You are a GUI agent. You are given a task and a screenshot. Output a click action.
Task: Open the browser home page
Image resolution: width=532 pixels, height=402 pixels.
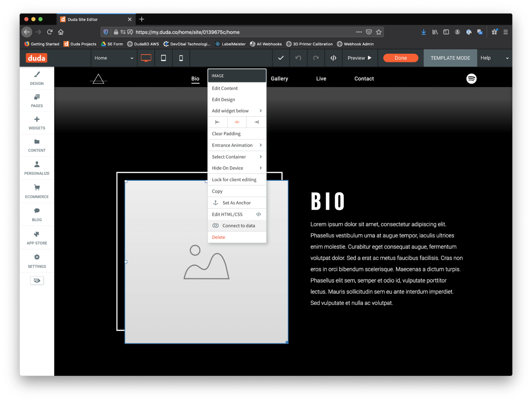click(61, 32)
